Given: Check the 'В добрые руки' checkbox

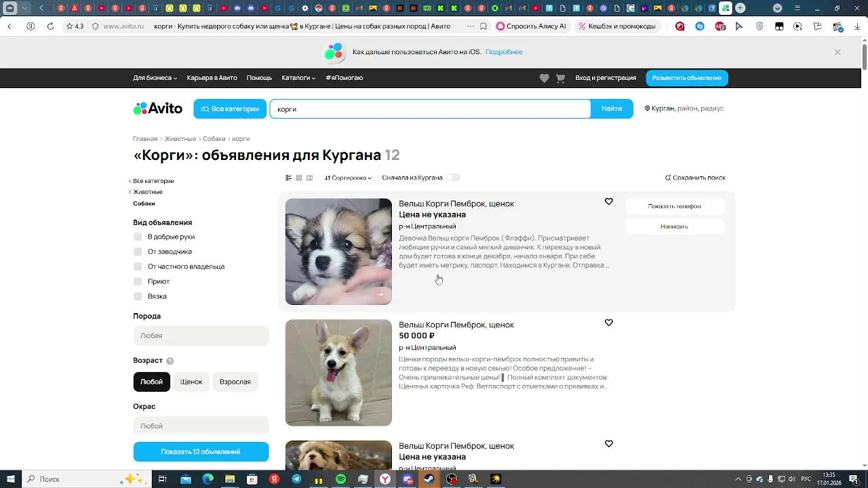Looking at the screenshot, I should click(x=138, y=237).
